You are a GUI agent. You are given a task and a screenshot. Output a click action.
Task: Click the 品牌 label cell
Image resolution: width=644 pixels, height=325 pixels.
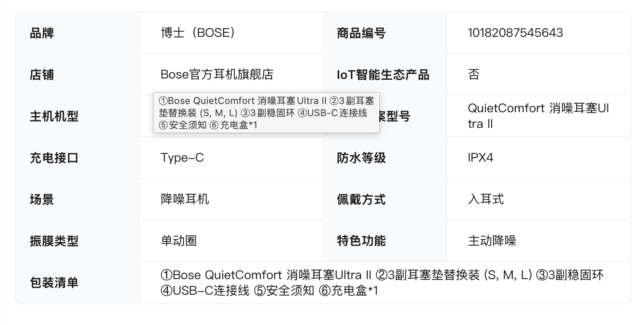point(42,33)
